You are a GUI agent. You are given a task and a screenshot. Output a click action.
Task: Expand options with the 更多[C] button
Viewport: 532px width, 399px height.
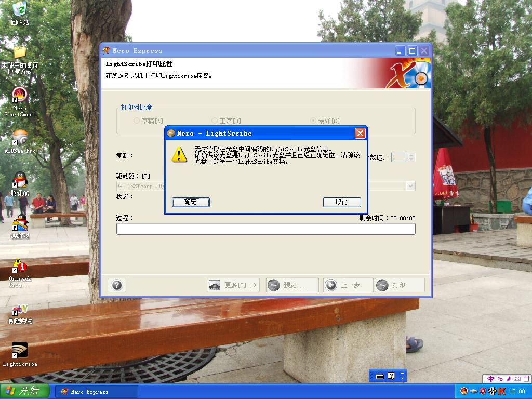click(233, 285)
